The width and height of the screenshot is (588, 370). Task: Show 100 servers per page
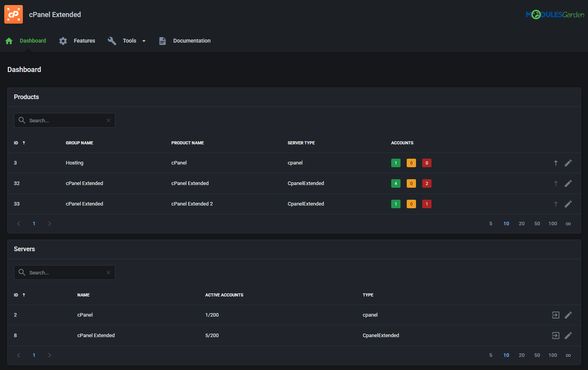(x=553, y=355)
